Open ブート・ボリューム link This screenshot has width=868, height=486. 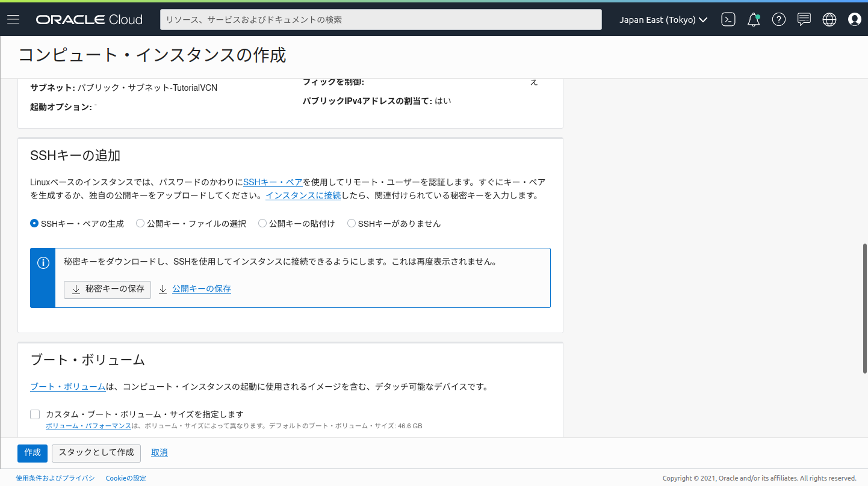click(x=68, y=387)
